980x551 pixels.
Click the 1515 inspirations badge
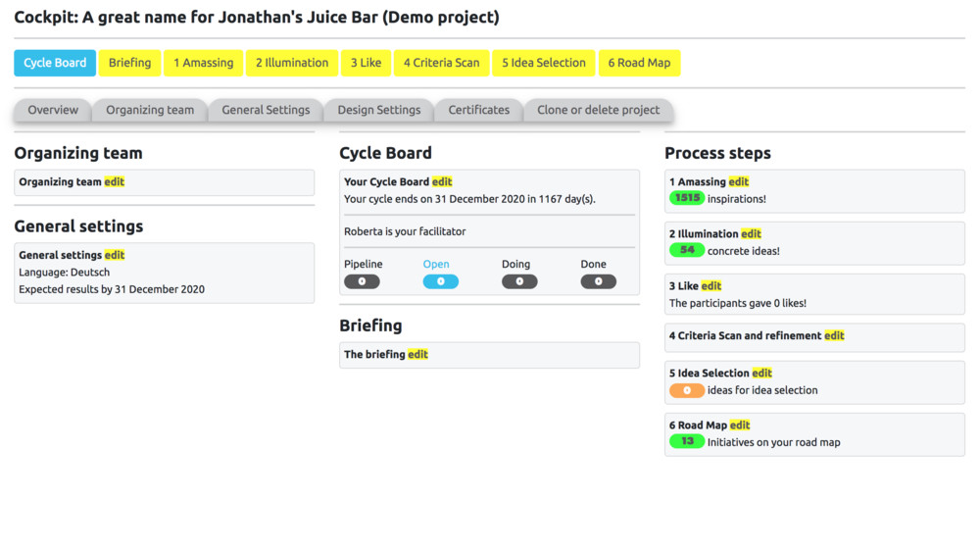(x=687, y=198)
